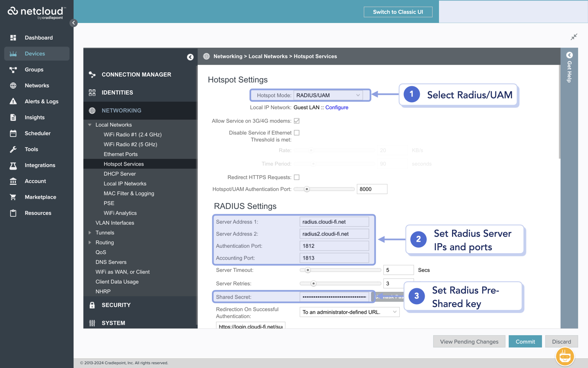This screenshot has height=368, width=588.
Task: Collapse the Local Networks tree section
Action: 90,125
